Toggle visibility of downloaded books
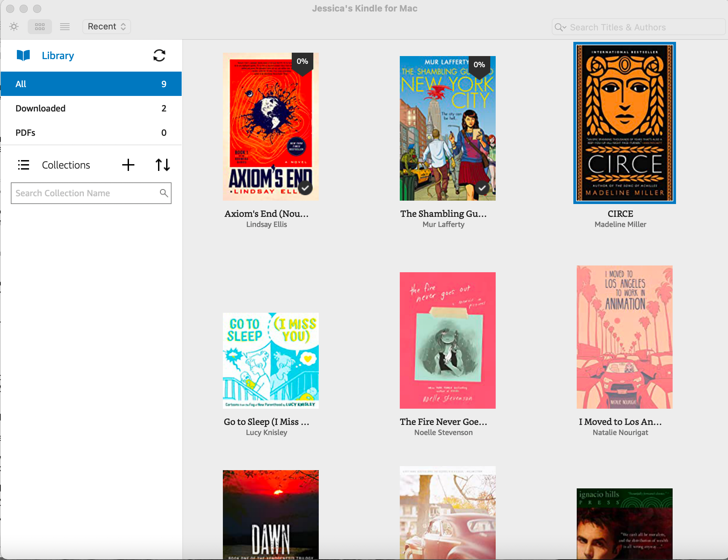Viewport: 728px width, 560px height. point(91,108)
